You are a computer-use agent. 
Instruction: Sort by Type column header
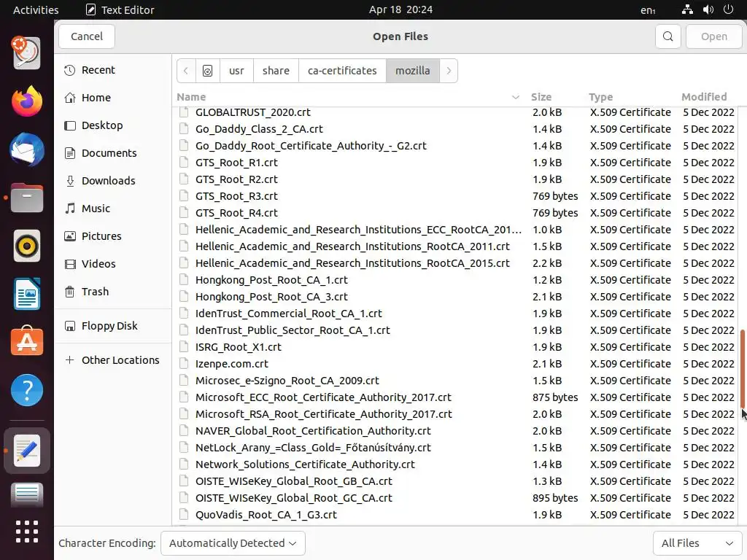(x=601, y=97)
